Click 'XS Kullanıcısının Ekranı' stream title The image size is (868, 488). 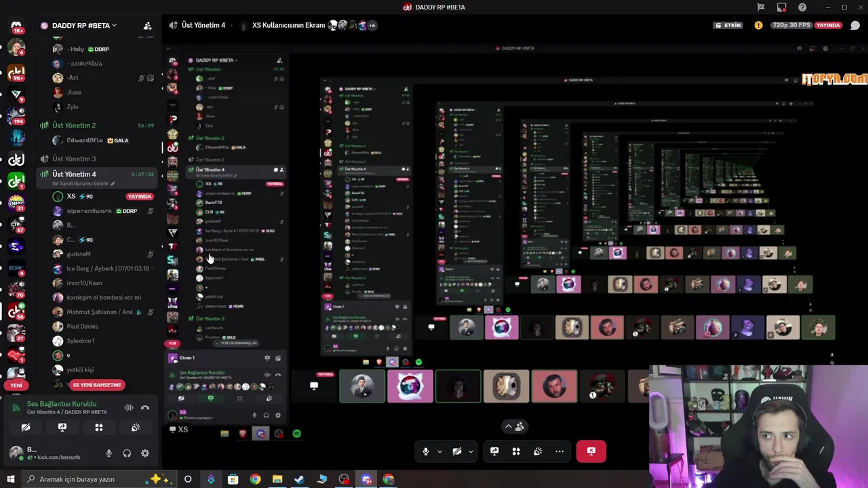click(x=288, y=25)
